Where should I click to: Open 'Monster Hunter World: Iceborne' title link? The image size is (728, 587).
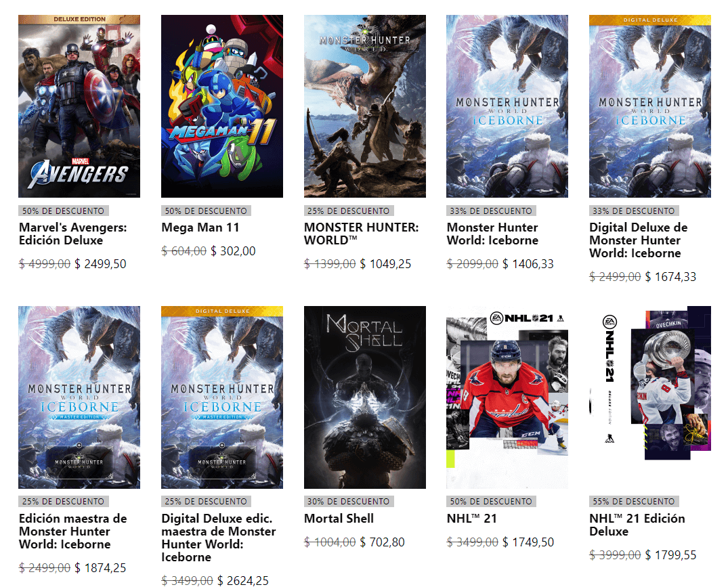(492, 234)
